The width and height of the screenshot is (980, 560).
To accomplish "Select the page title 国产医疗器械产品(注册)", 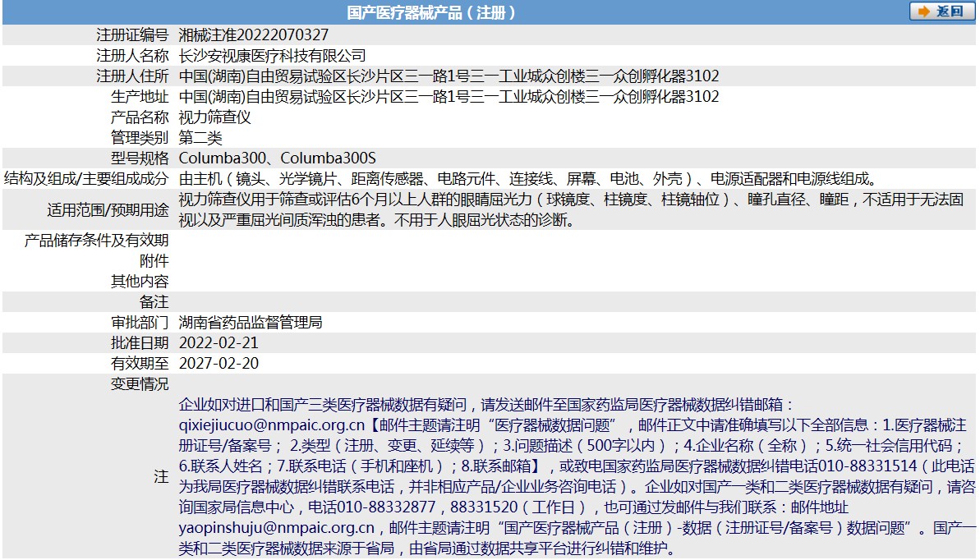I will tap(431, 12).
